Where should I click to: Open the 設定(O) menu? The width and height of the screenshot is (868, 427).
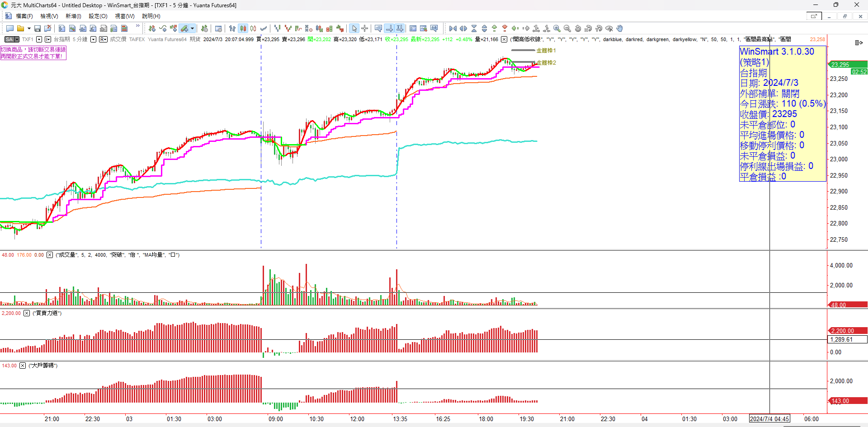(98, 16)
